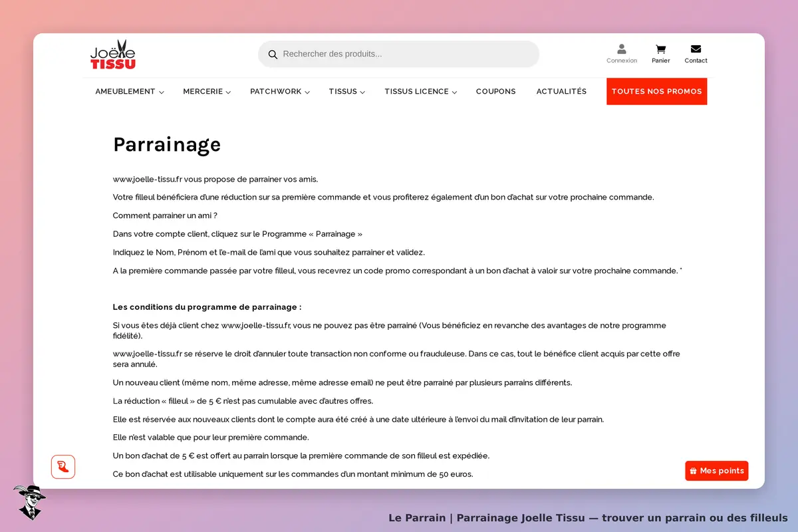This screenshot has height=532, width=798.
Task: Click the TOUTES NOS PROMOS button
Action: (657, 92)
